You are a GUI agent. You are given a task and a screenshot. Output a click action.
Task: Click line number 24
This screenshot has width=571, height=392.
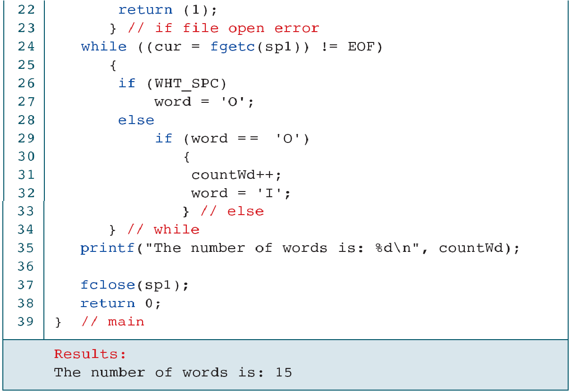point(26,47)
